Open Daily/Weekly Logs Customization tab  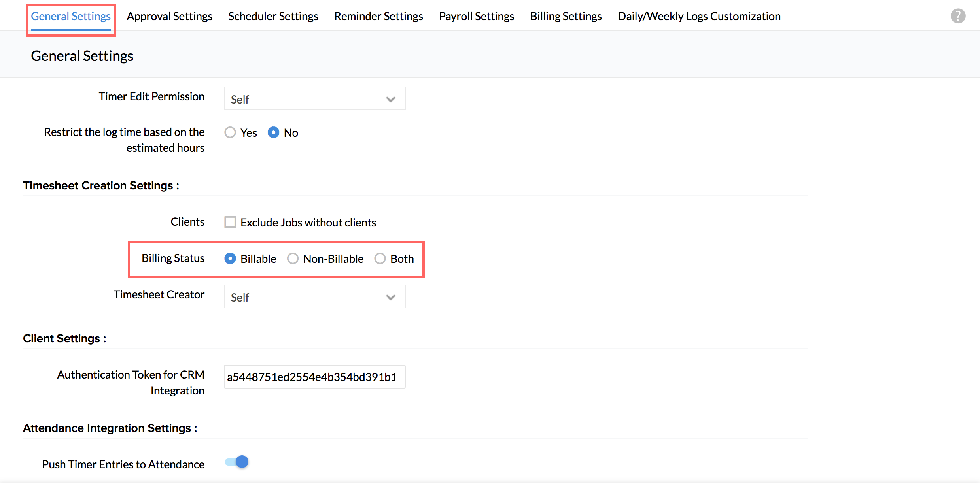pos(699,16)
